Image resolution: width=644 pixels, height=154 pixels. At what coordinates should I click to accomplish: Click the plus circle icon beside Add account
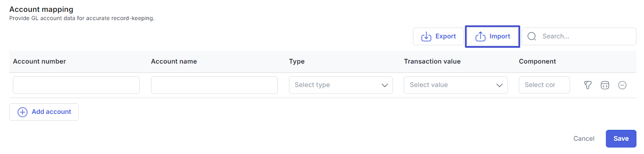[x=23, y=112]
